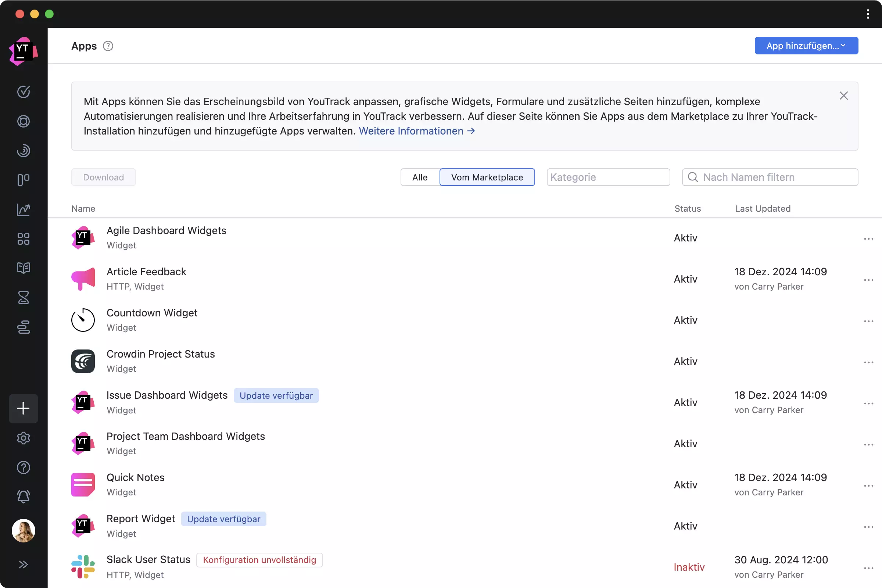Click the settings gear icon
Viewport: 882px width, 588px height.
click(24, 438)
